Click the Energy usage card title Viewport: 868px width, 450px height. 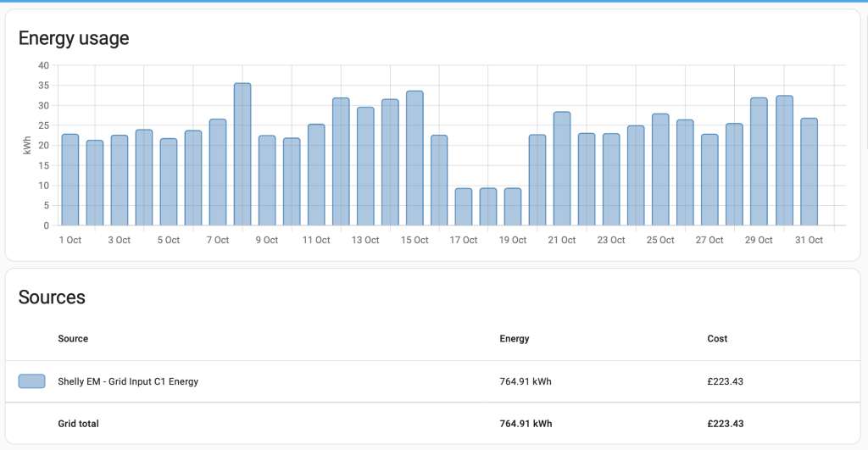click(74, 38)
